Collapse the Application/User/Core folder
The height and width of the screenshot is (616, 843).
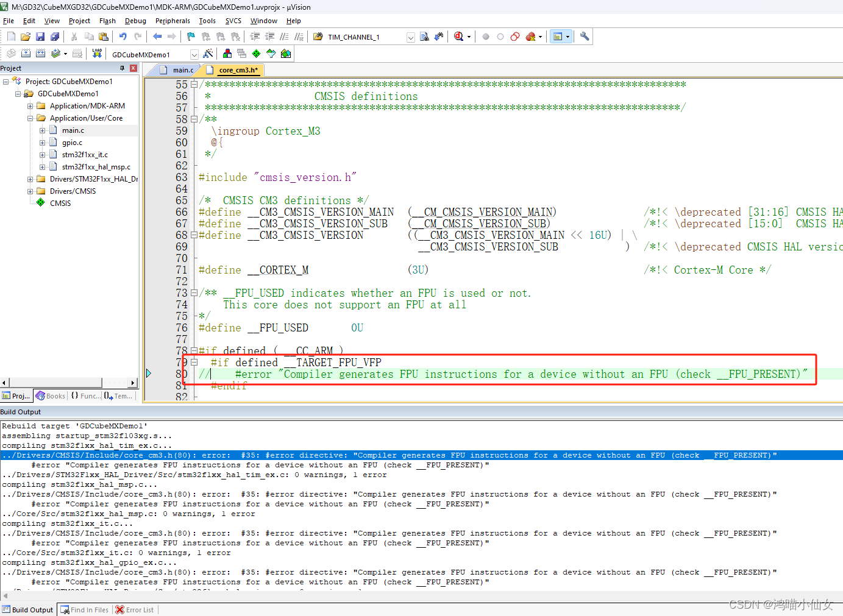click(x=30, y=118)
